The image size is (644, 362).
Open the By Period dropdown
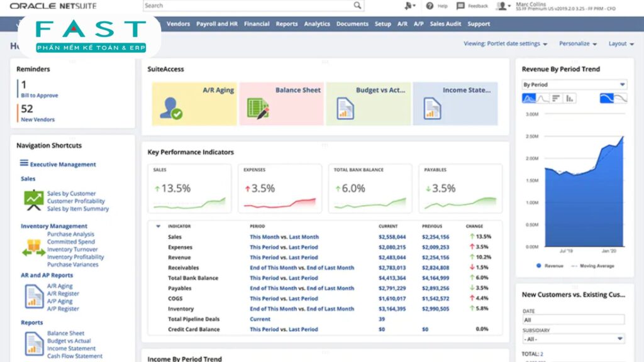[x=574, y=85]
